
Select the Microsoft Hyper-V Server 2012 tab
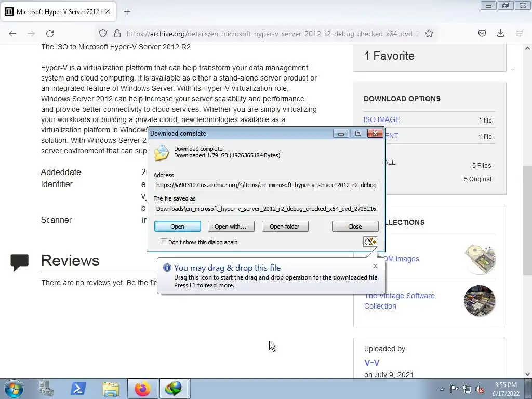coord(58,11)
